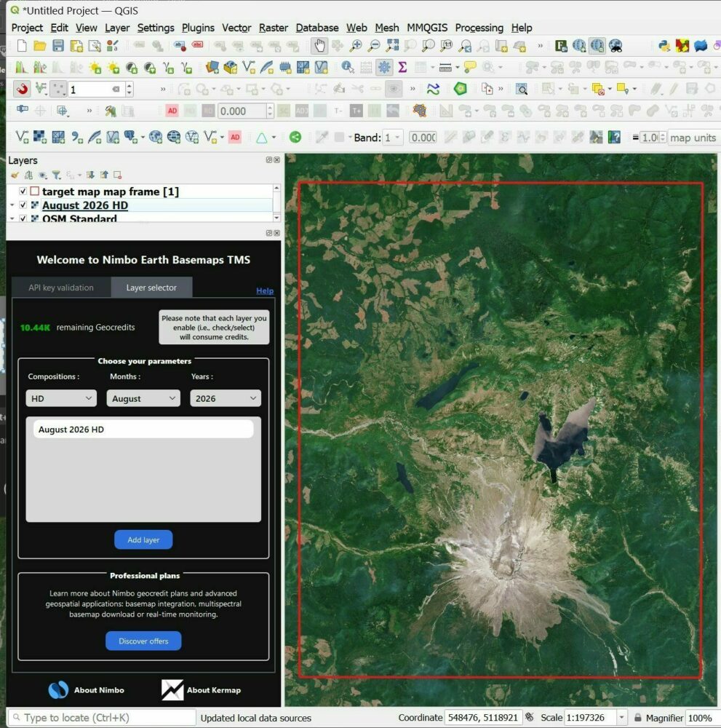Image resolution: width=721 pixels, height=728 pixels.
Task: Close the Layers panel
Action: [x=277, y=159]
